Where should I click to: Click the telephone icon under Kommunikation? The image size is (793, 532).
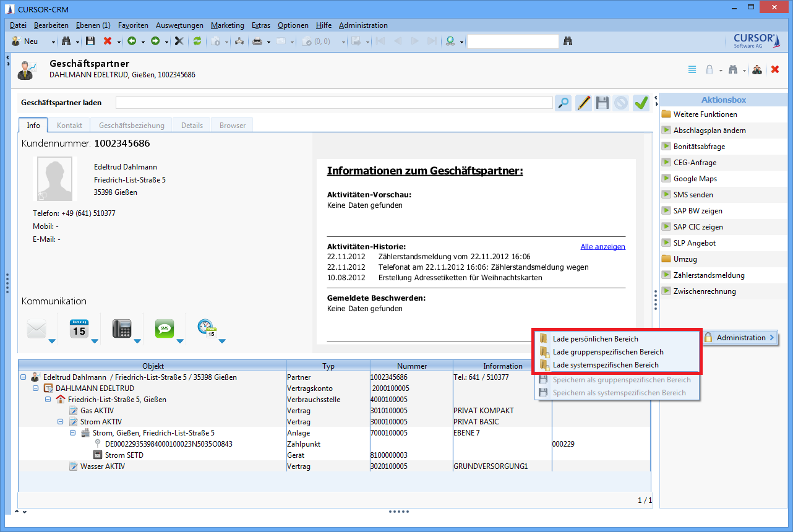point(122,328)
